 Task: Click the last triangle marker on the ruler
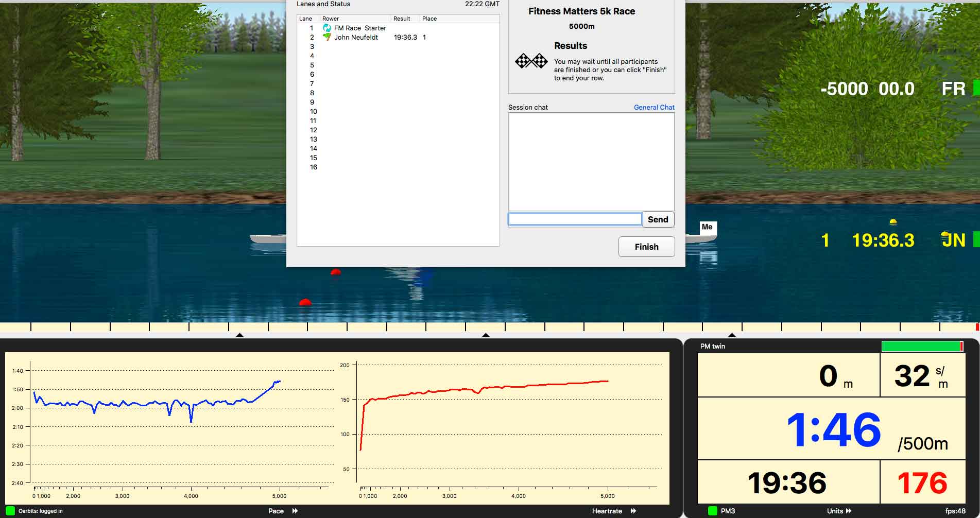coord(732,335)
